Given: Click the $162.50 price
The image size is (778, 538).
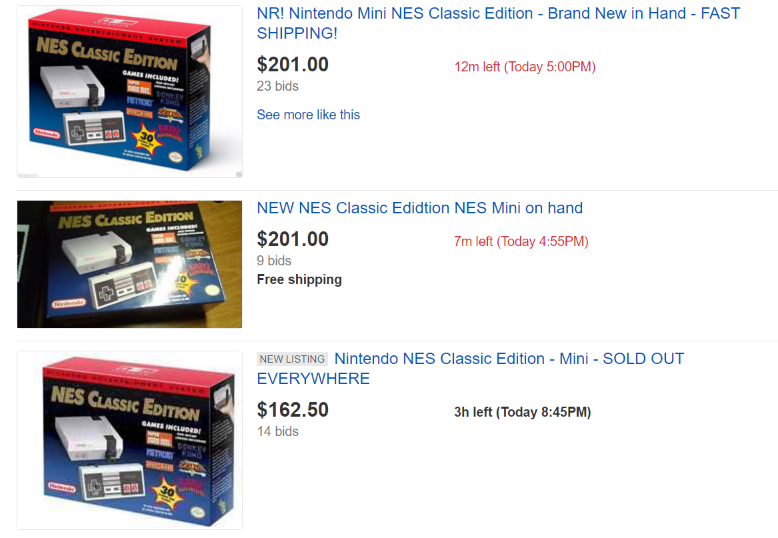Looking at the screenshot, I should click(x=293, y=410).
